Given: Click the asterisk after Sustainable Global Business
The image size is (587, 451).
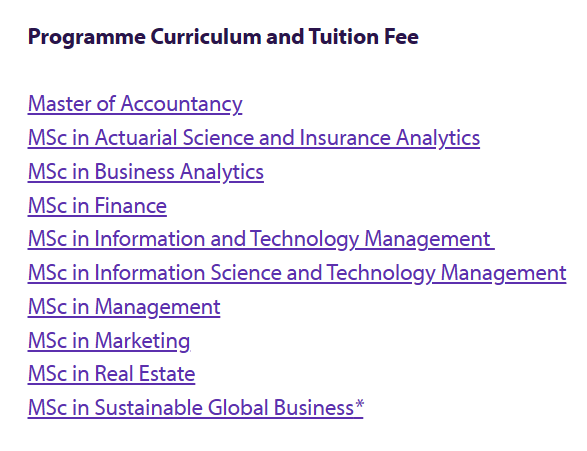Looking at the screenshot, I should (359, 404).
